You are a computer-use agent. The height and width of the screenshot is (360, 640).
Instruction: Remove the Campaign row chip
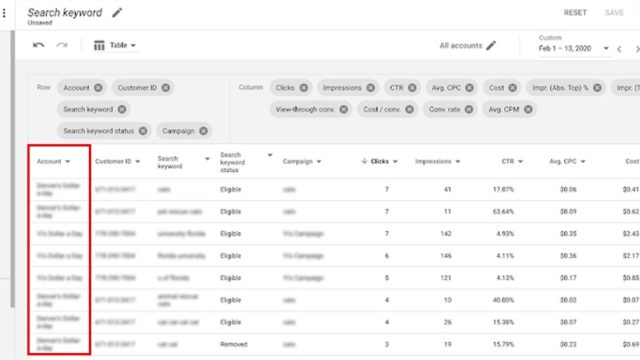tap(203, 131)
